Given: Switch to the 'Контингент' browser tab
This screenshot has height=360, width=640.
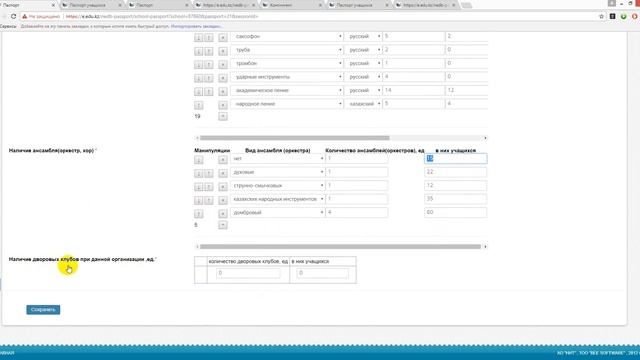Looking at the screenshot, I should (x=292, y=5).
